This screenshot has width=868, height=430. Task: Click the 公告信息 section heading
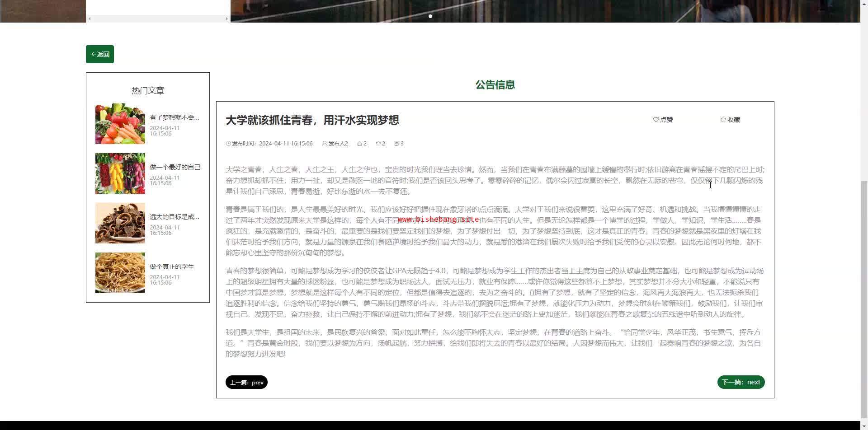coord(495,85)
